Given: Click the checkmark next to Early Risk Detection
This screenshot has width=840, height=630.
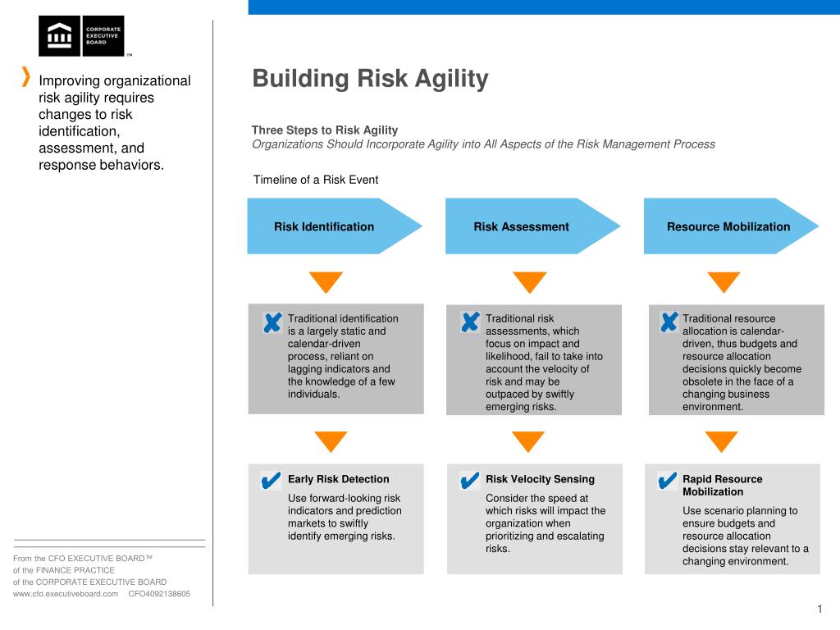Looking at the screenshot, I should tap(271, 481).
